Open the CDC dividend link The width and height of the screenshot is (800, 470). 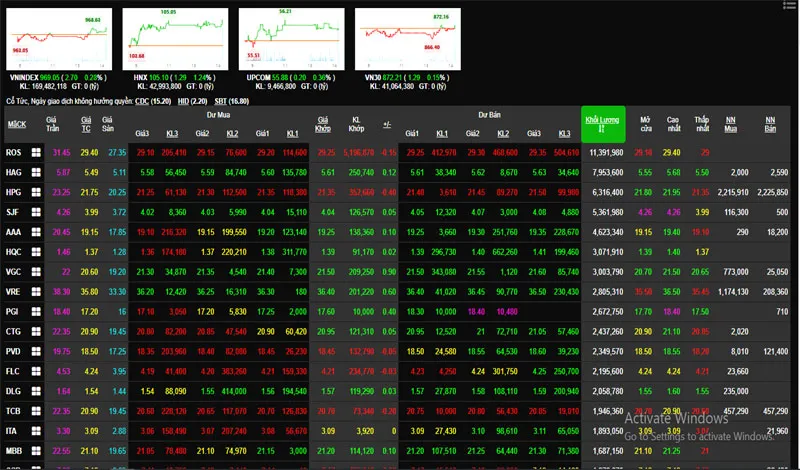click(142, 101)
